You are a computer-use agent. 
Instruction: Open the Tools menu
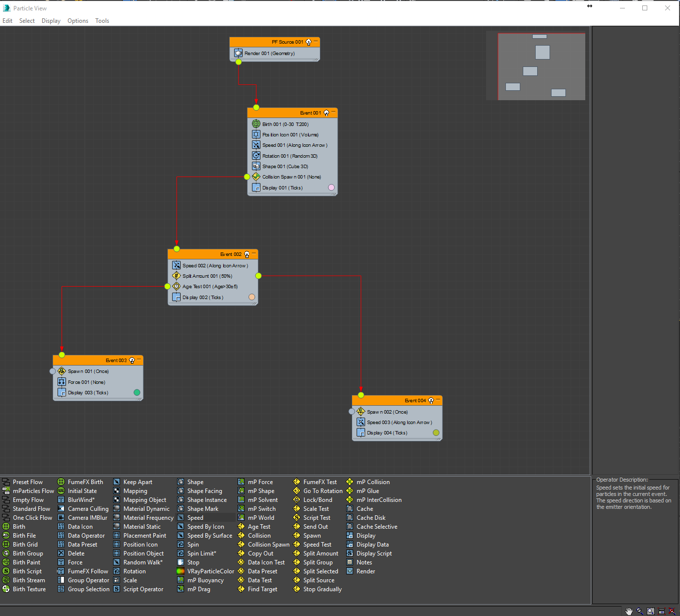click(x=102, y=21)
